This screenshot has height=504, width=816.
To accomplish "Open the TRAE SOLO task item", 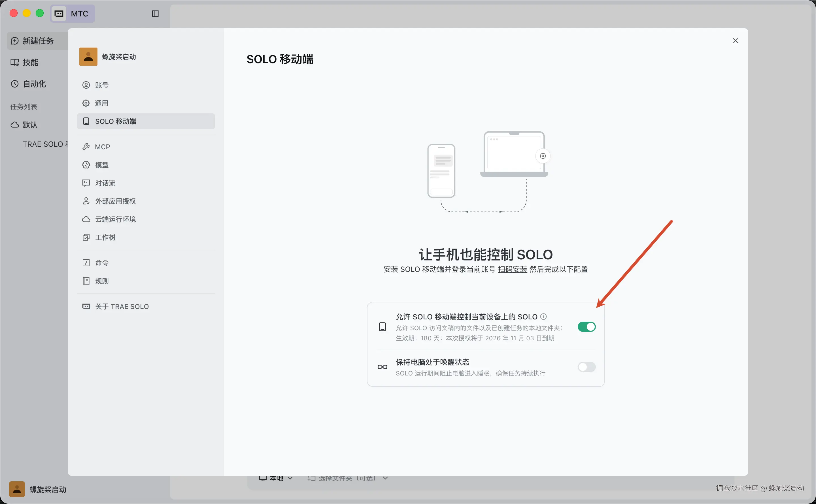I will (x=45, y=144).
